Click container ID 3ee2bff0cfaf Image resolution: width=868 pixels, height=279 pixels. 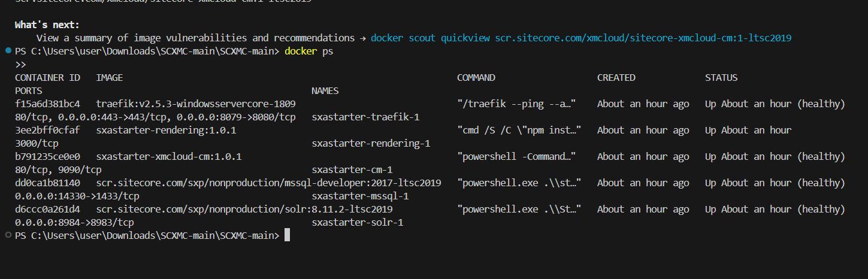point(47,131)
